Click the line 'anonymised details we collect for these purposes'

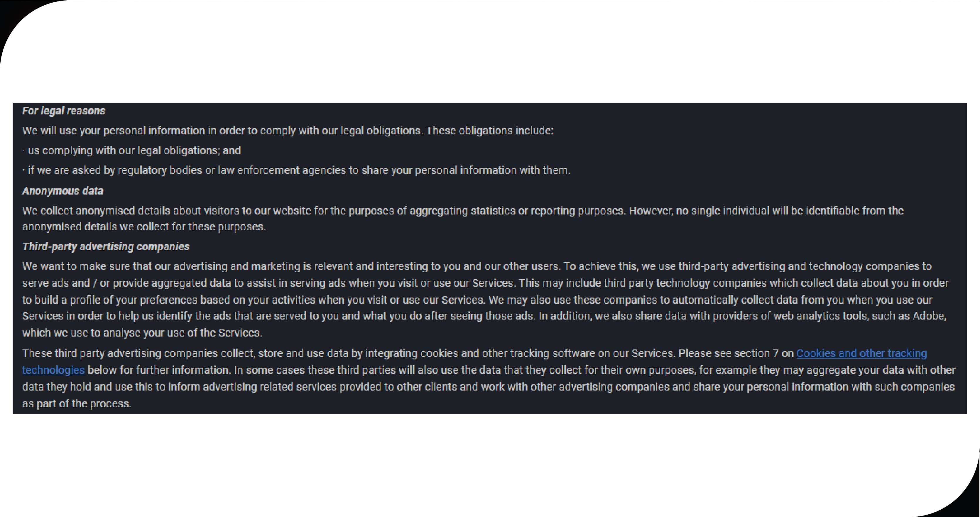coord(144,227)
